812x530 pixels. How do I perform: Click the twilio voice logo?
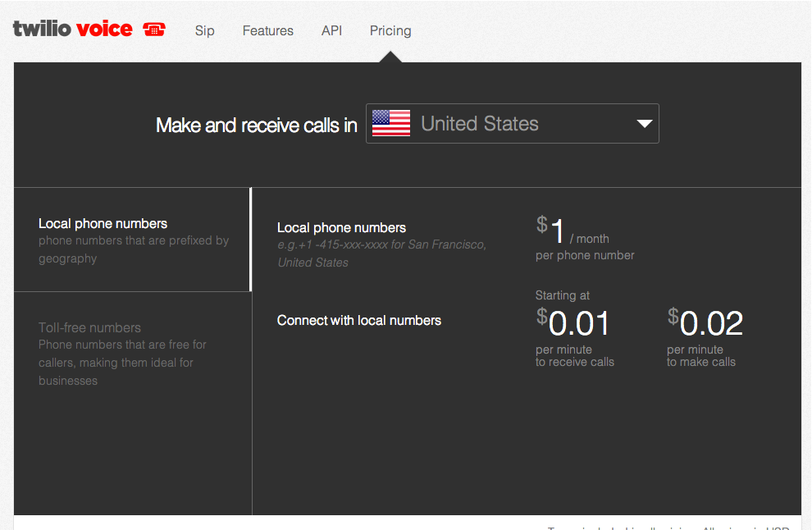pyautogui.click(x=89, y=29)
